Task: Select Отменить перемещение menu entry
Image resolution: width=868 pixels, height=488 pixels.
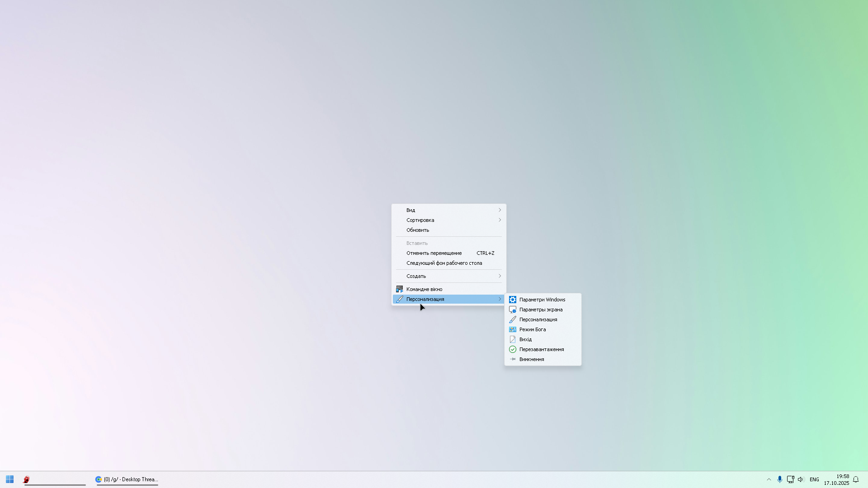Action: [x=434, y=253]
